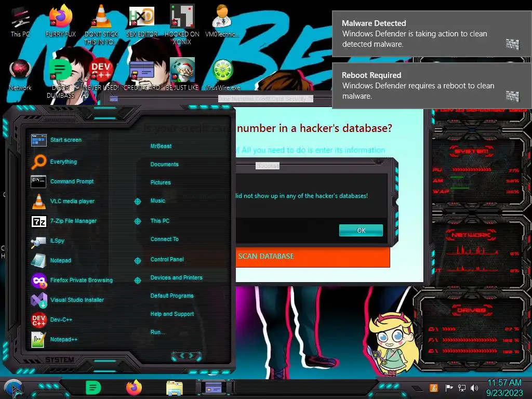Click the NETWORK gadget header

click(x=471, y=234)
